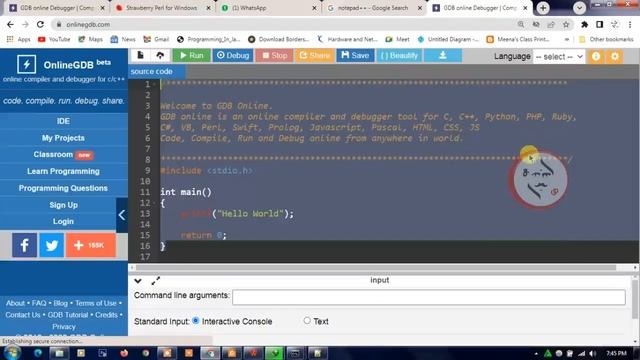Image resolution: width=640 pixels, height=360 pixels.
Task: Switch to notepad++ Google Search tab
Action: (x=373, y=8)
